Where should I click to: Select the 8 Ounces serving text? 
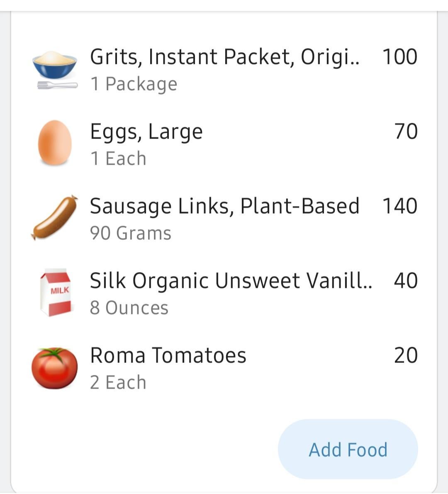[x=129, y=308]
